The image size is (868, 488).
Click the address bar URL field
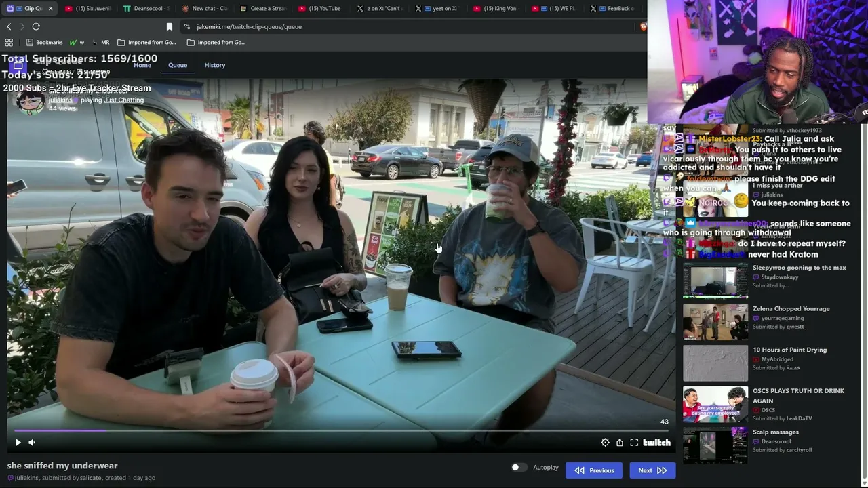[x=407, y=26]
